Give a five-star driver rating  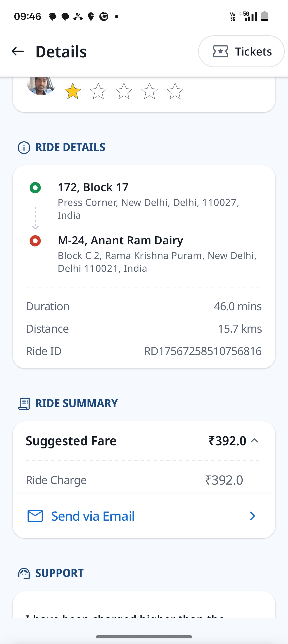pyautogui.click(x=175, y=91)
